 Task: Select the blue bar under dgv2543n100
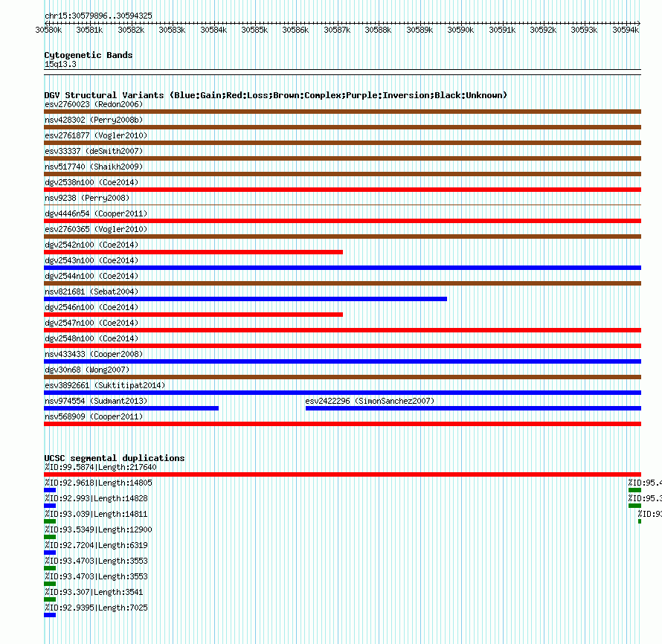tap(342, 268)
